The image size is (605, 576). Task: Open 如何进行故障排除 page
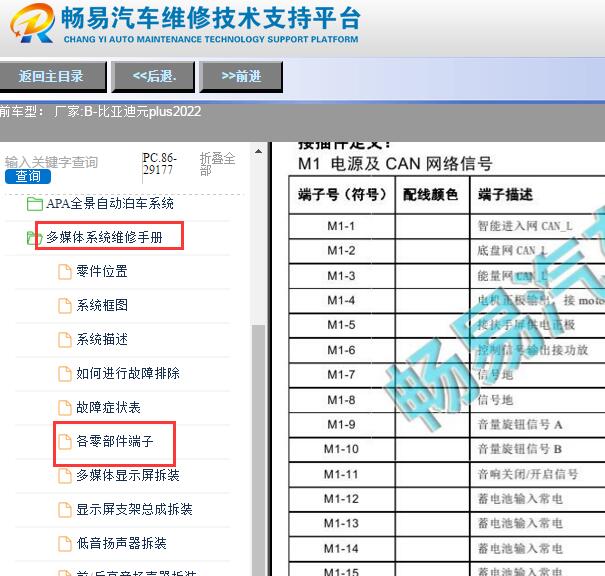128,373
